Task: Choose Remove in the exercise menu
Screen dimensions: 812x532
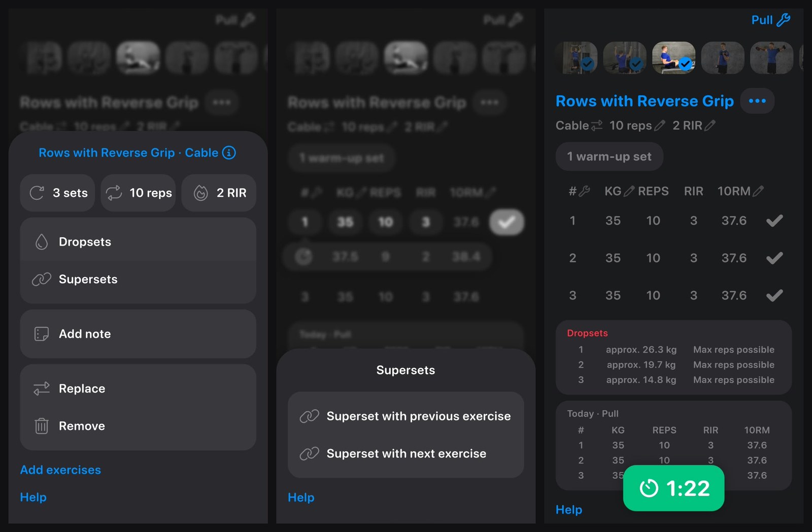Action: [138, 426]
